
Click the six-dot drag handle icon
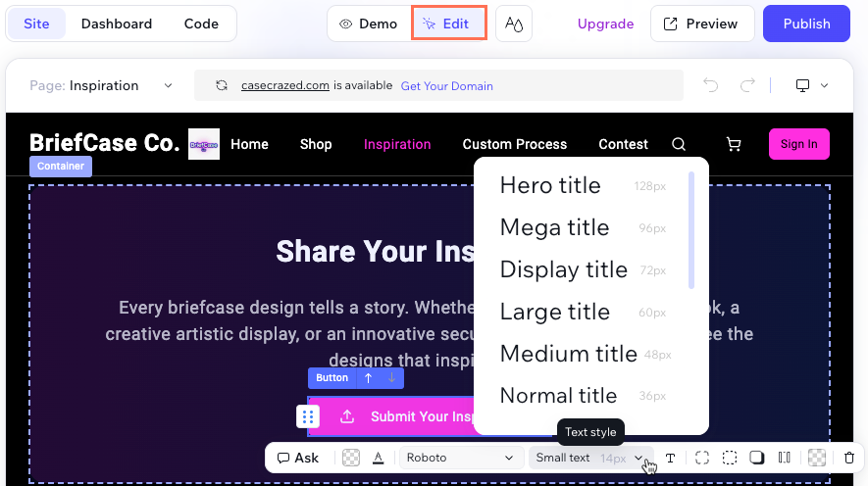click(308, 416)
